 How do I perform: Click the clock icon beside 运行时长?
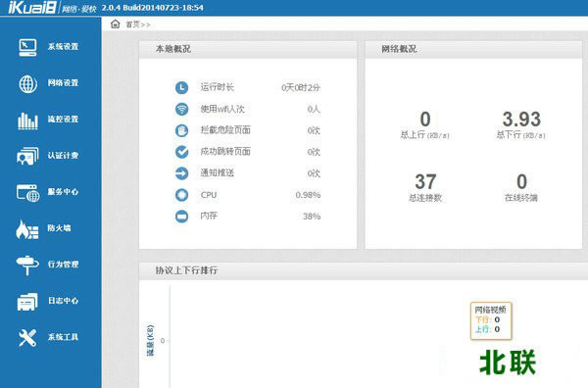pos(182,87)
